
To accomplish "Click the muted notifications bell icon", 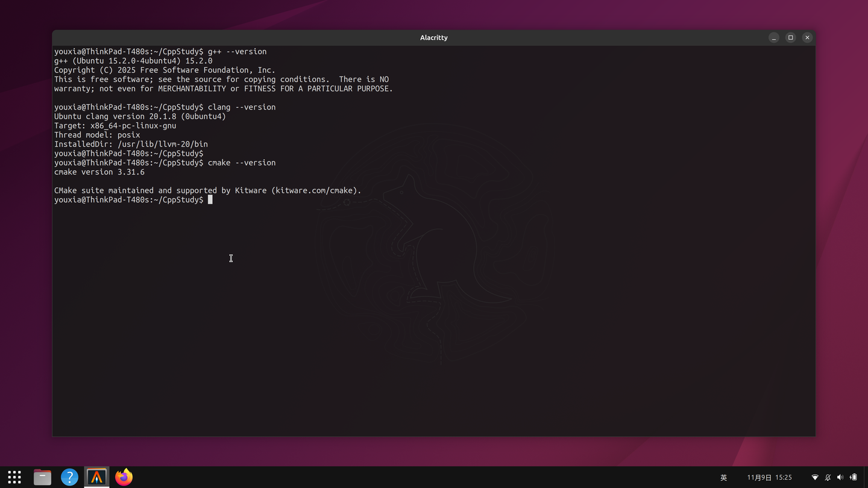I will [828, 478].
